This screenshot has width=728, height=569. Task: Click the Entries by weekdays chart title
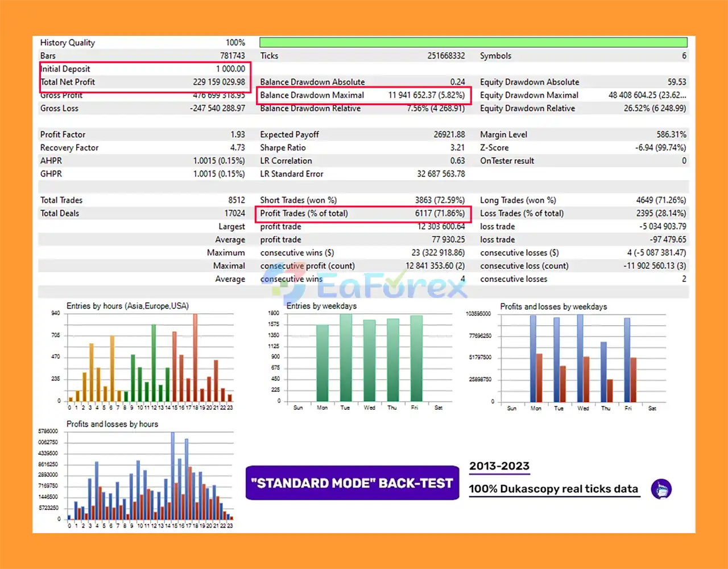click(x=321, y=306)
